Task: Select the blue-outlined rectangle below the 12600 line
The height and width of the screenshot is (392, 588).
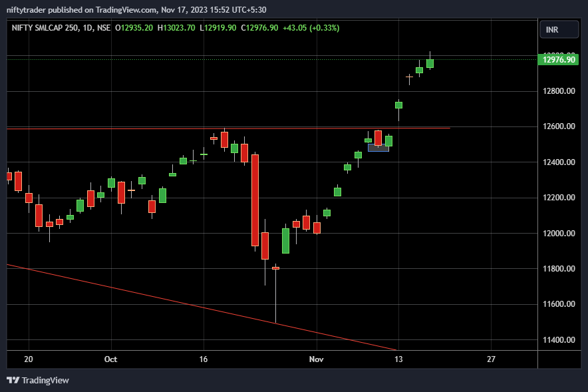Action: [378, 148]
